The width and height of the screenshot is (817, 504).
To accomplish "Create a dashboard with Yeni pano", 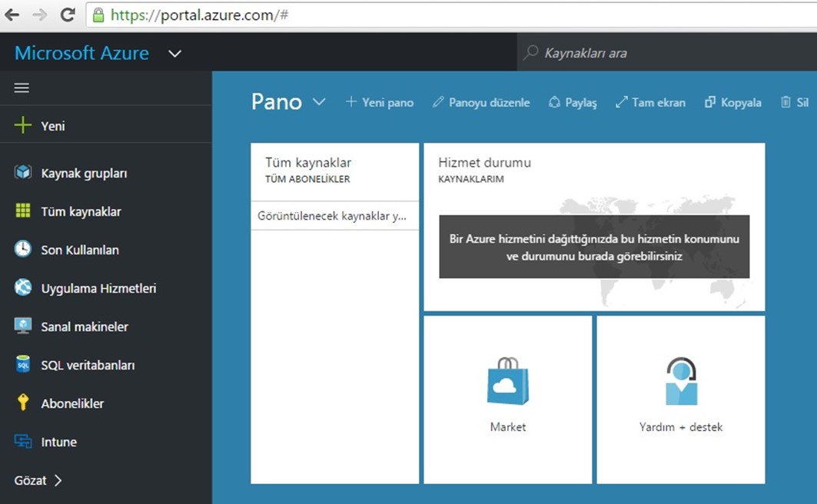I will 380,103.
